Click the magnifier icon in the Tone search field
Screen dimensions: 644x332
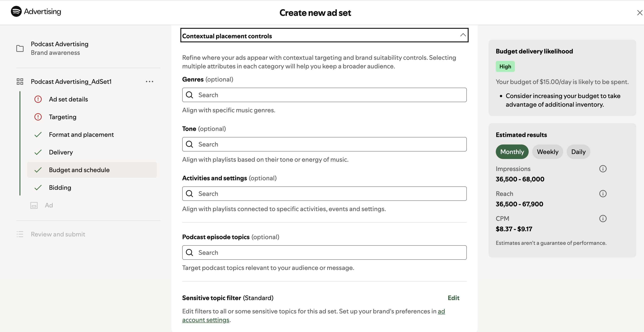coord(189,144)
